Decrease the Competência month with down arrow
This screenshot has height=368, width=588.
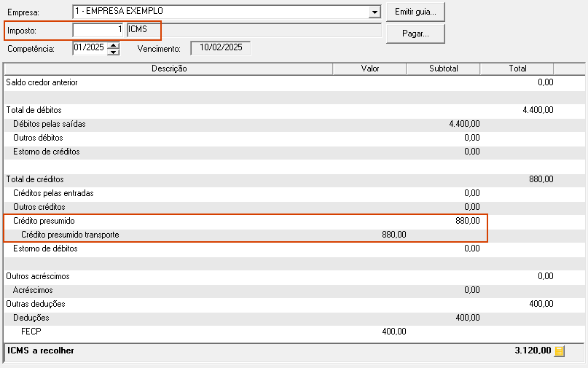click(x=113, y=52)
